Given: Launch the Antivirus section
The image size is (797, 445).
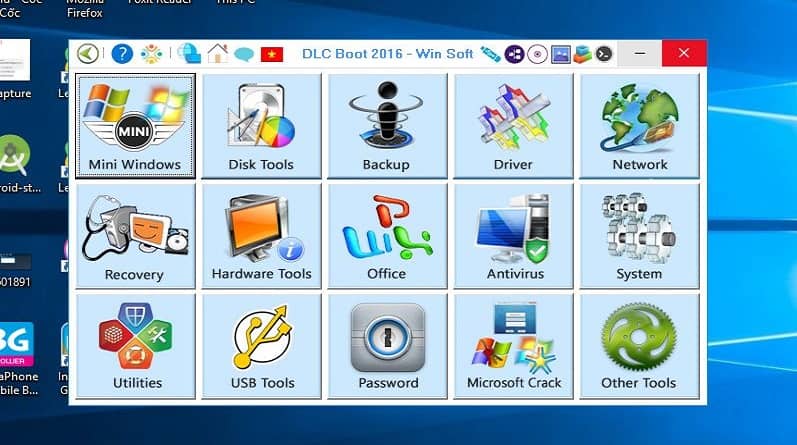Looking at the screenshot, I should click(513, 236).
